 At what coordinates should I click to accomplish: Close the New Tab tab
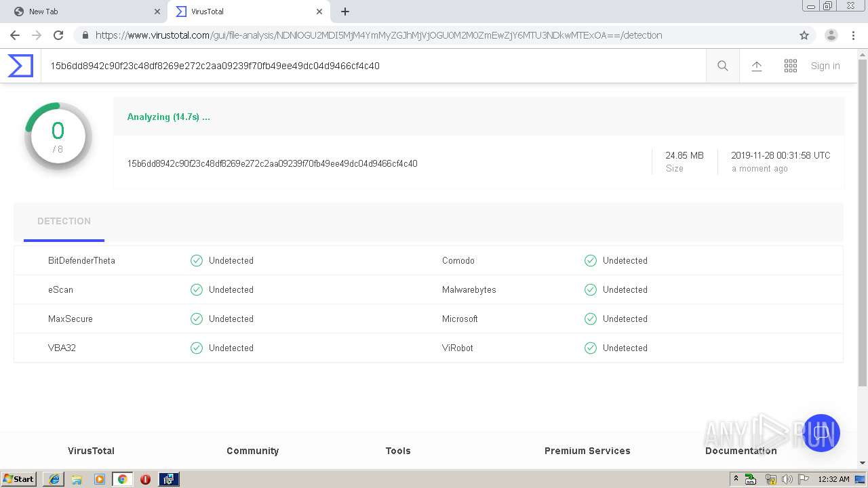coord(157,12)
